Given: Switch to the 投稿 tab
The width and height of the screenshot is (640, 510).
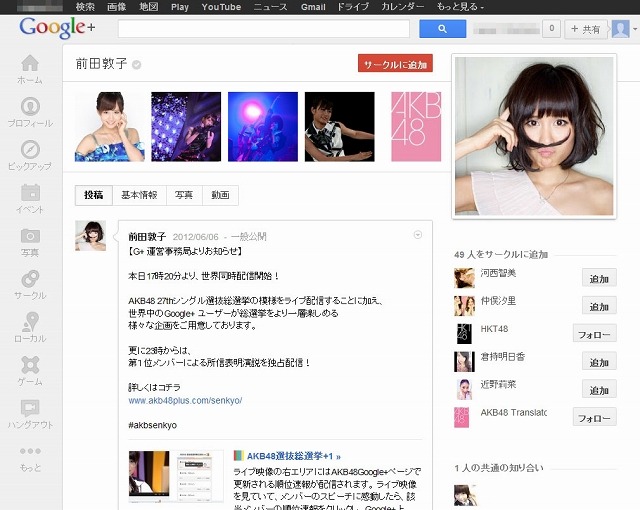Looking at the screenshot, I should 93,195.
